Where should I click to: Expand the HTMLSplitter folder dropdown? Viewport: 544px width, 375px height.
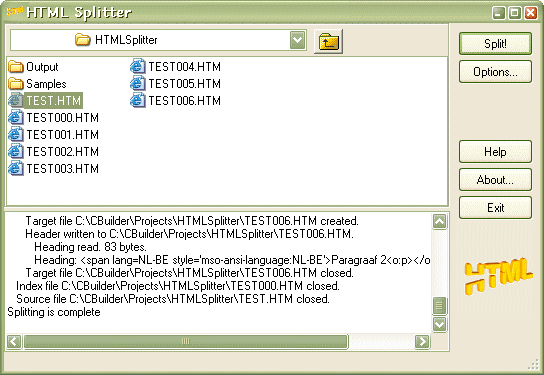pyautogui.click(x=298, y=40)
